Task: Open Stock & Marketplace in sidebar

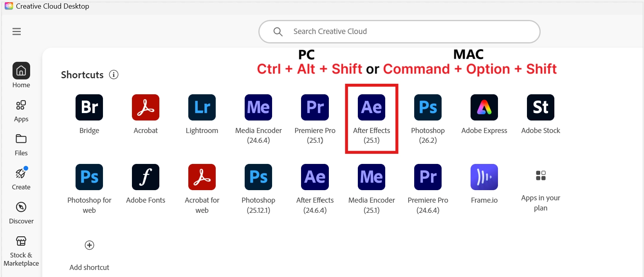Action: 21,251
